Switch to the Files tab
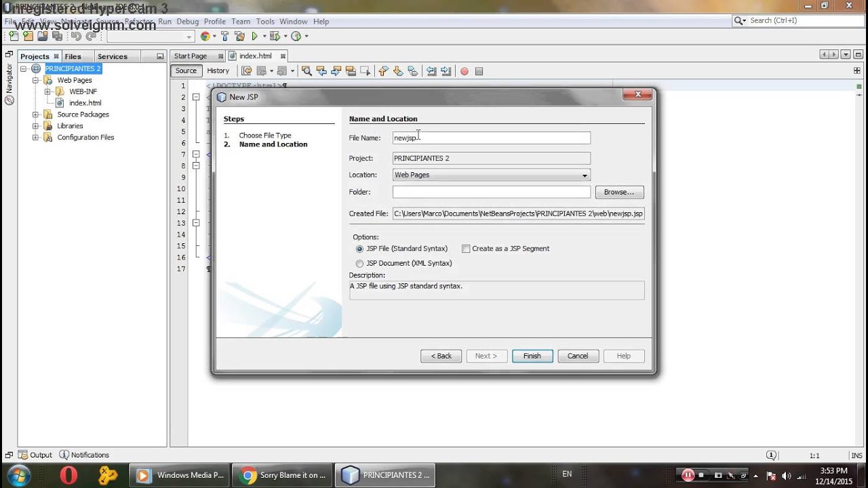 (73, 56)
